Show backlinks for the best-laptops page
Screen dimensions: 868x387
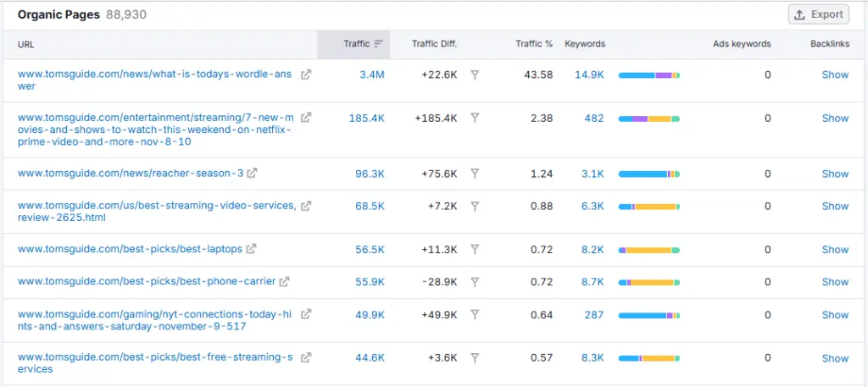coord(835,249)
